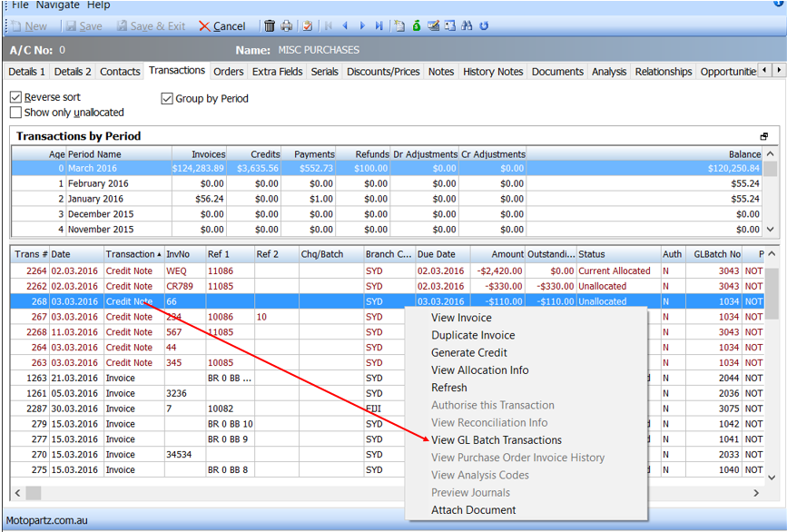Switch to the Details 1 tab

click(26, 72)
